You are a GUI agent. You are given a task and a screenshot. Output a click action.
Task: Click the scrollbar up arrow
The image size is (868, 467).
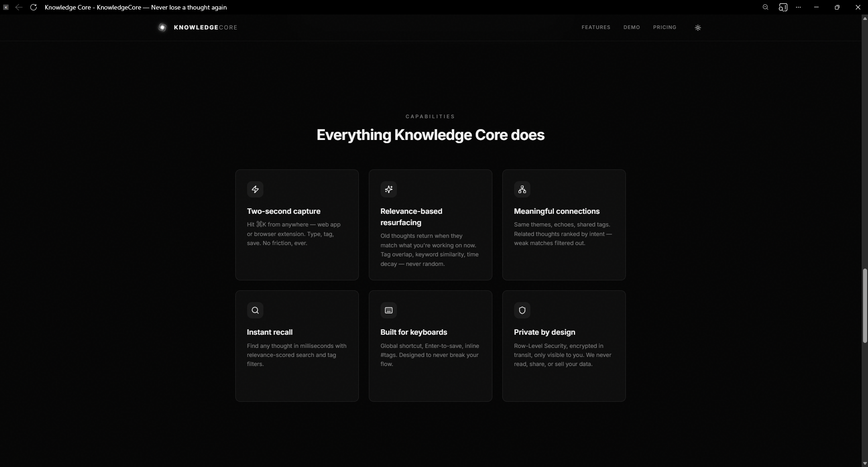(x=864, y=18)
